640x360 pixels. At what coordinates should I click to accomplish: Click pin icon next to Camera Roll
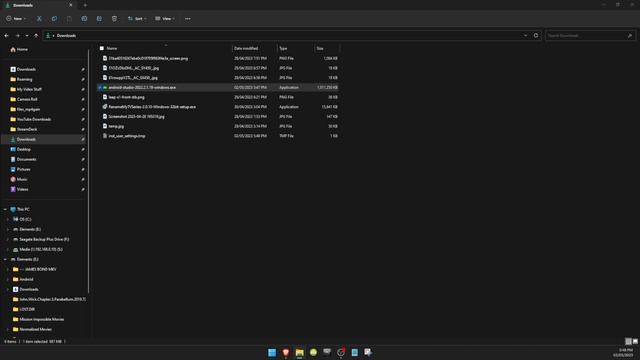(x=83, y=100)
